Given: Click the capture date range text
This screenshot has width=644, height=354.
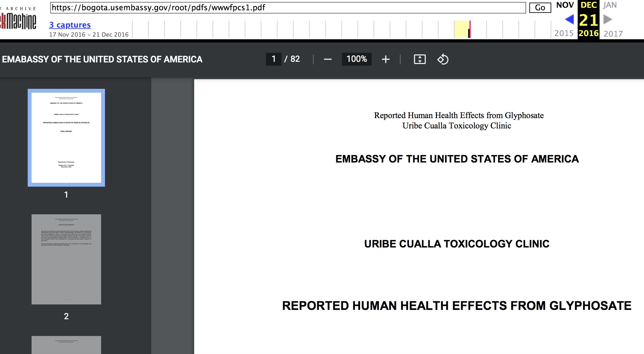Looking at the screenshot, I should pyautogui.click(x=89, y=34).
